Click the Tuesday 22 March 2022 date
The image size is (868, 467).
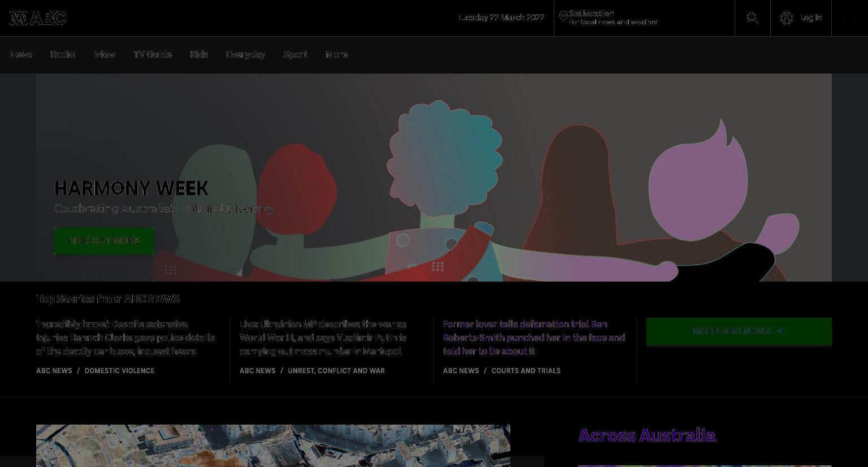click(x=501, y=18)
